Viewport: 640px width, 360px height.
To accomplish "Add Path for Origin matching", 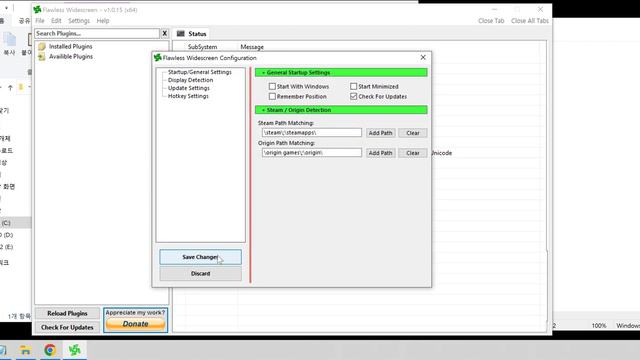I will (x=380, y=153).
